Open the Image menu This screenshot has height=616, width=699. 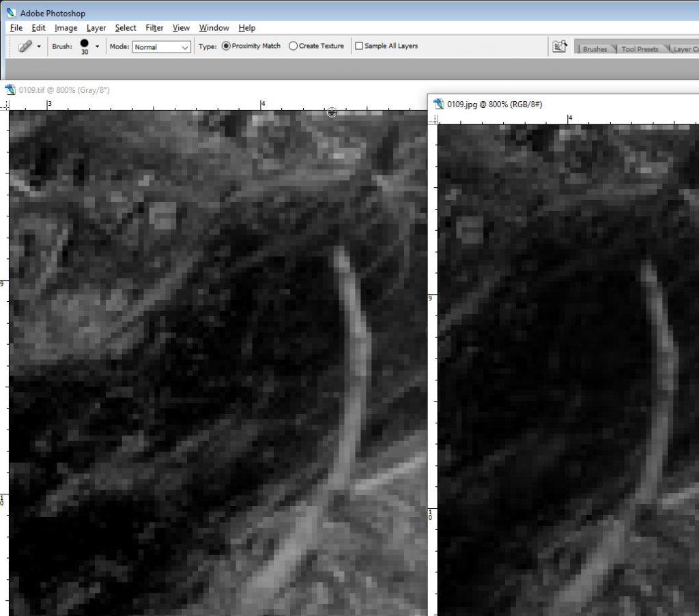click(x=66, y=28)
